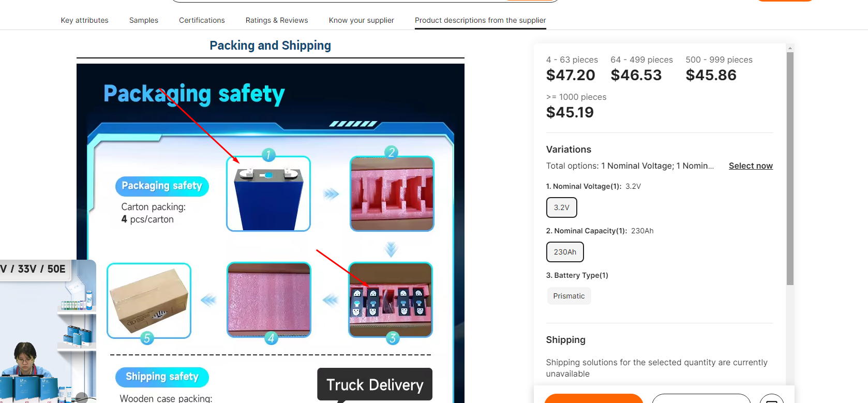The width and height of the screenshot is (868, 403).
Task: Choose the 230Ah nominal capacity option
Action: coord(565,252)
